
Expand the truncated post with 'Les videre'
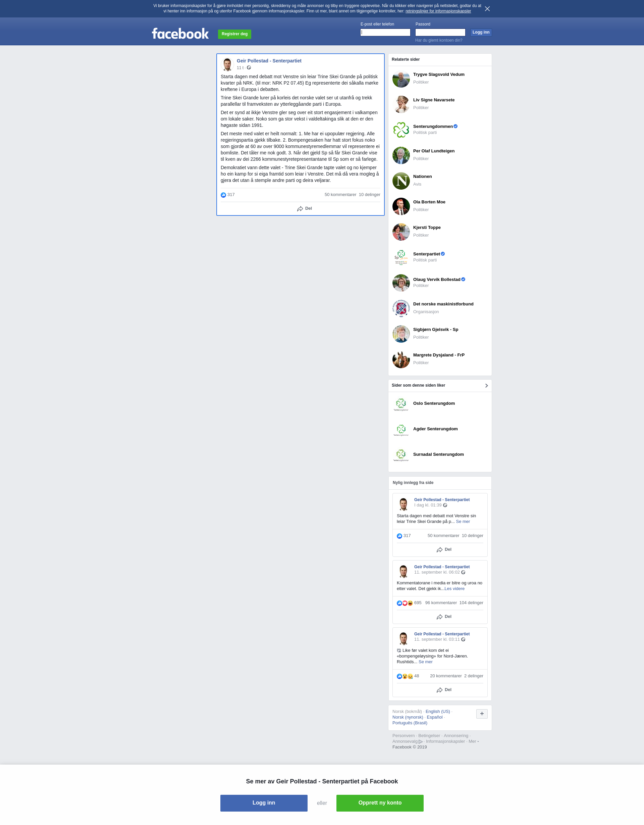[454, 588]
